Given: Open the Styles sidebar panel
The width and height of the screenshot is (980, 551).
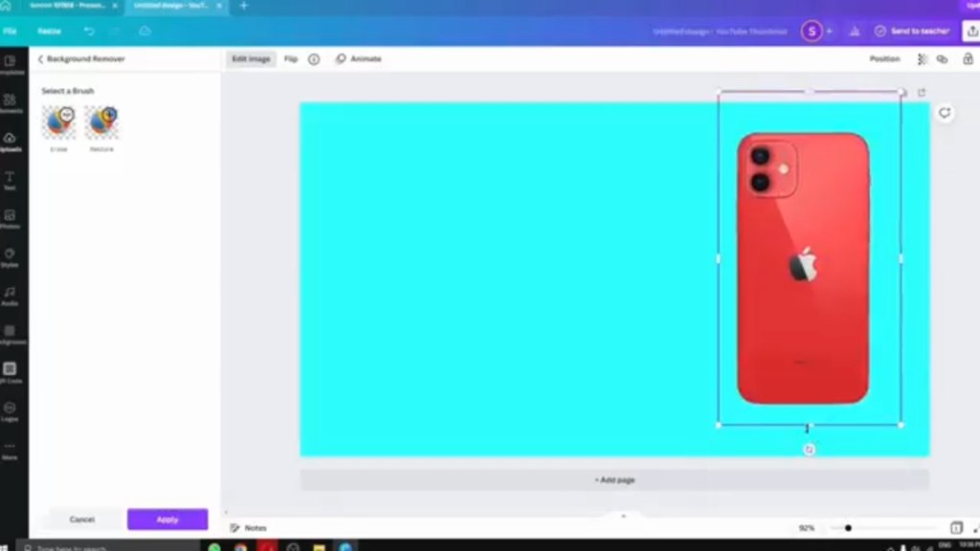Looking at the screenshot, I should click(x=10, y=257).
